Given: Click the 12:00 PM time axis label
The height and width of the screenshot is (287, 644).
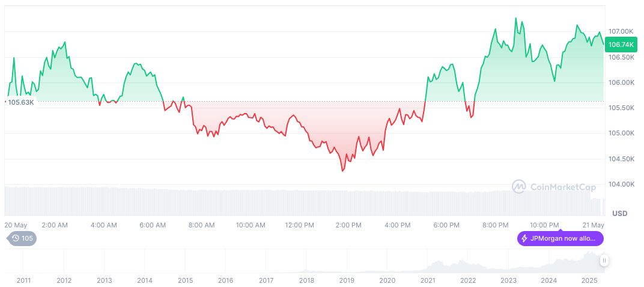Looking at the screenshot, I should [299, 225].
